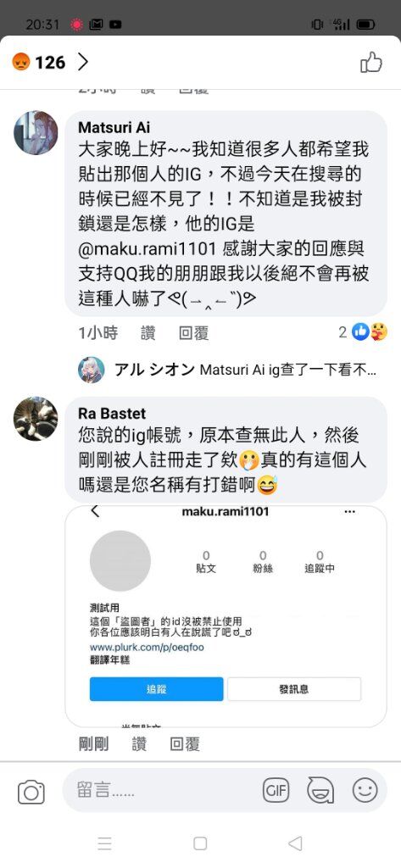Viewport: 401px width, 868px height.
Task: Tap Android home square button
Action: tap(200, 843)
